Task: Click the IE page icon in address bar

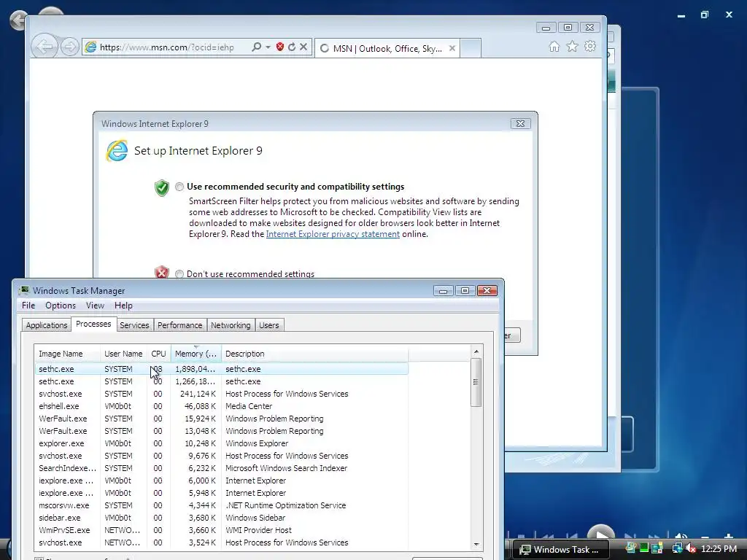Action: [x=90, y=47]
